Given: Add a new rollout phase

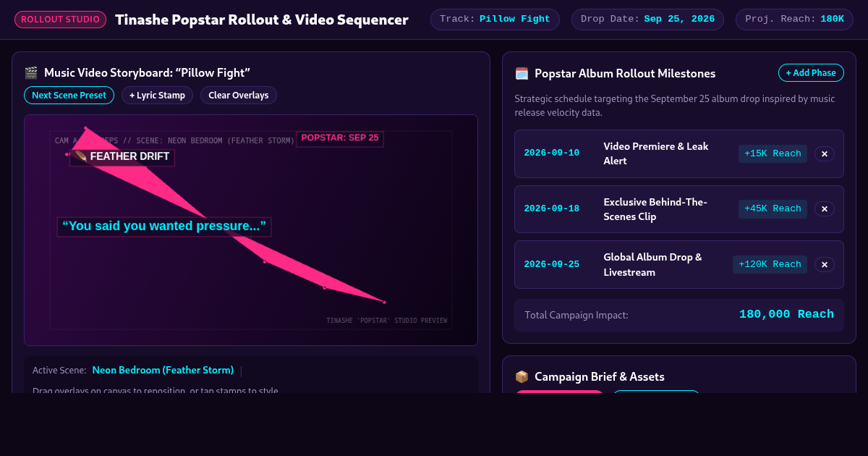Looking at the screenshot, I should 811,72.
